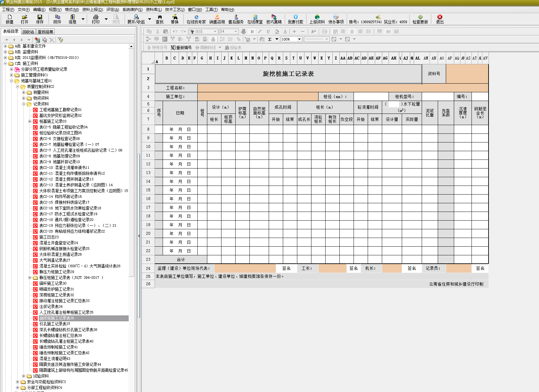Click the 展开/收起 expand-collapse icon

coord(136,19)
